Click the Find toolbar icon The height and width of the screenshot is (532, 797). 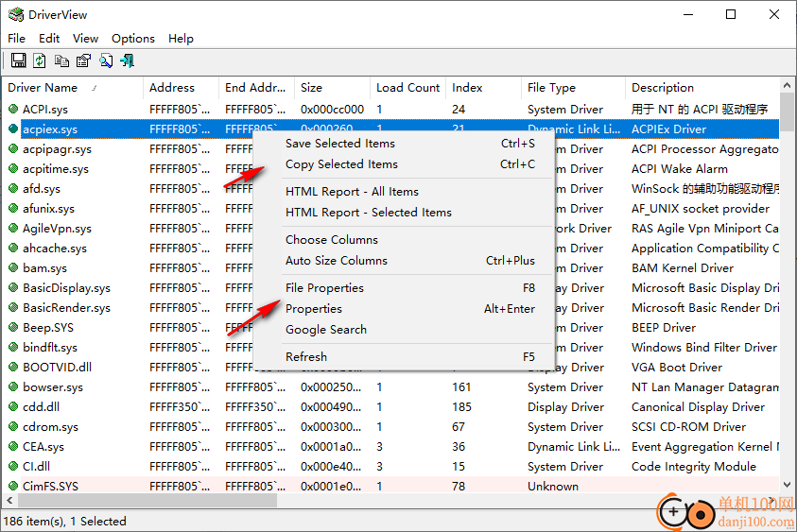(106, 61)
